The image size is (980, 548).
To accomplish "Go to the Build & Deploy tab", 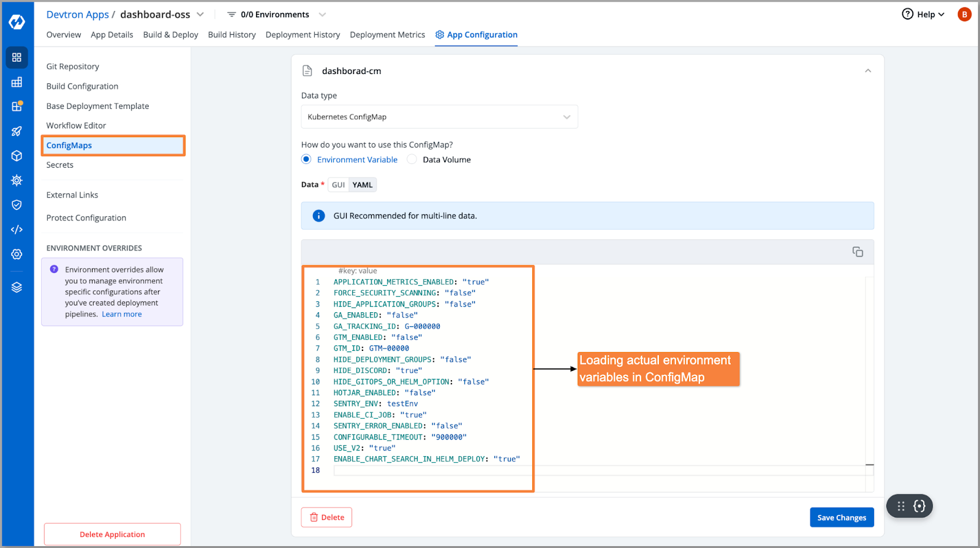I will (x=171, y=35).
